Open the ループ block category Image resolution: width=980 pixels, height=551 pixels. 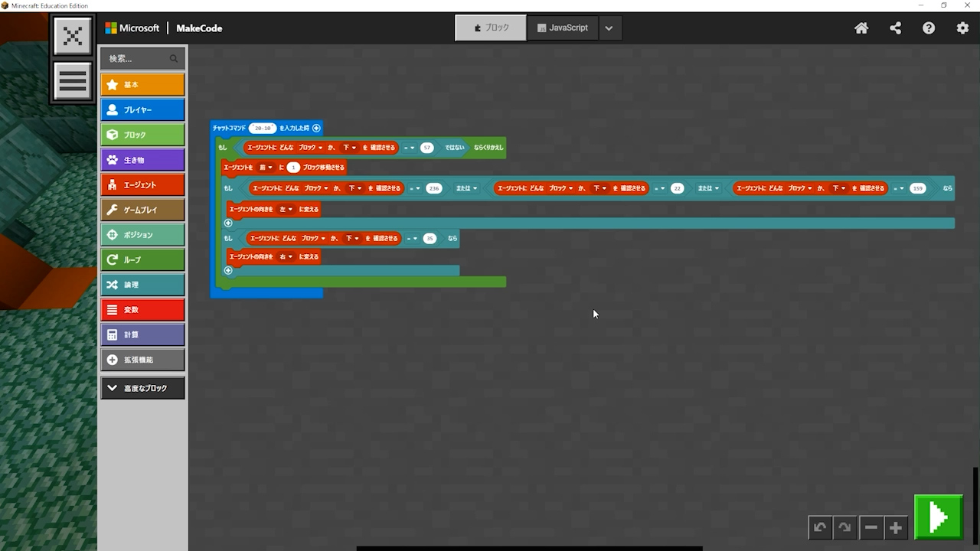[142, 259]
